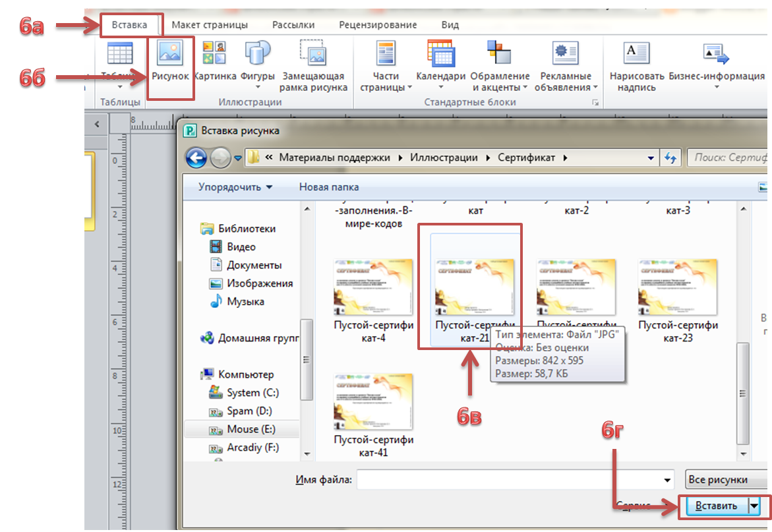Image resolution: width=772 pixels, height=532 pixels.
Task: Open the Картинка clip art tool
Action: (215, 60)
